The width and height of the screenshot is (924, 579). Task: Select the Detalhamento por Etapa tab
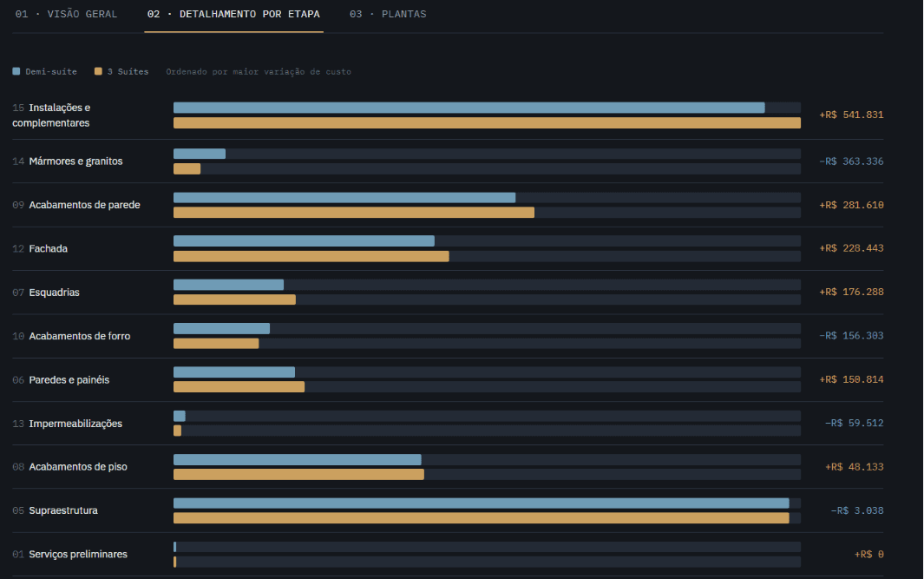[x=233, y=14]
